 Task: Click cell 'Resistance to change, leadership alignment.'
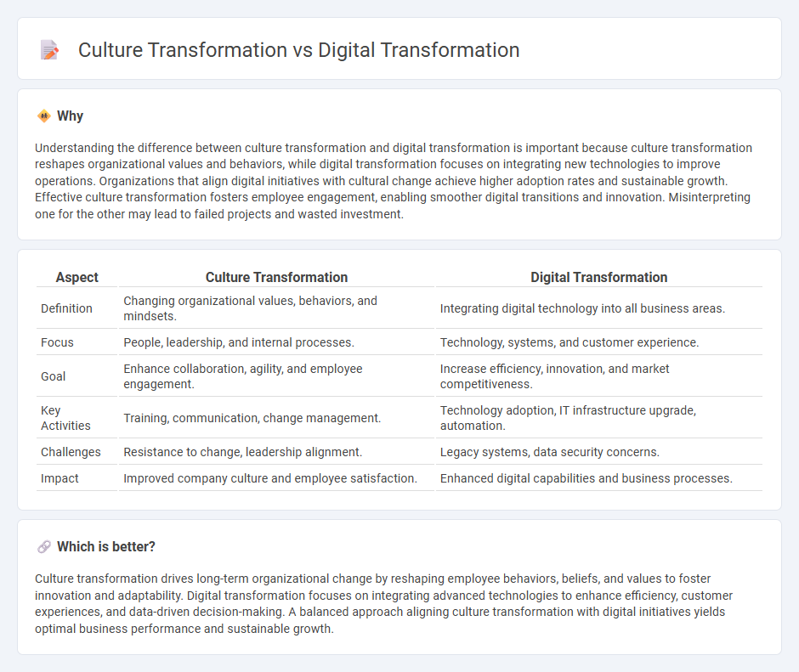tap(277, 452)
